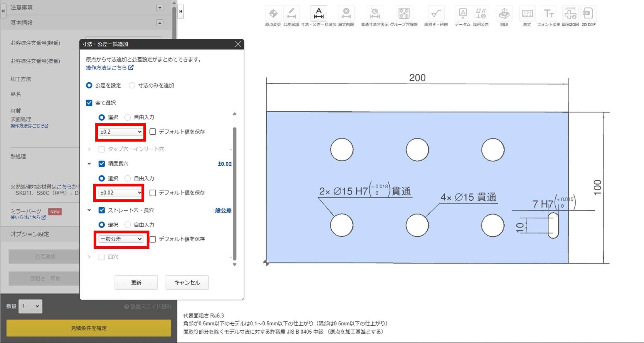
Task: Export with the 2D DXF icon
Action: tap(588, 13)
